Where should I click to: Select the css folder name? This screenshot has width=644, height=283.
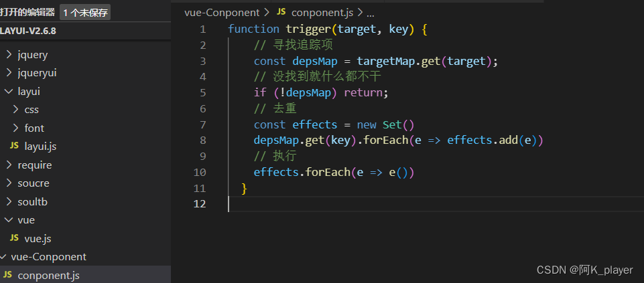click(31, 110)
